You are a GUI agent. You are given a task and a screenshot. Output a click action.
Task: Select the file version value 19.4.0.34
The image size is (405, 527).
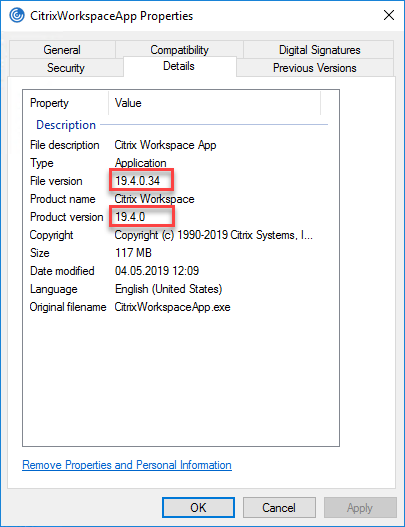[137, 181]
